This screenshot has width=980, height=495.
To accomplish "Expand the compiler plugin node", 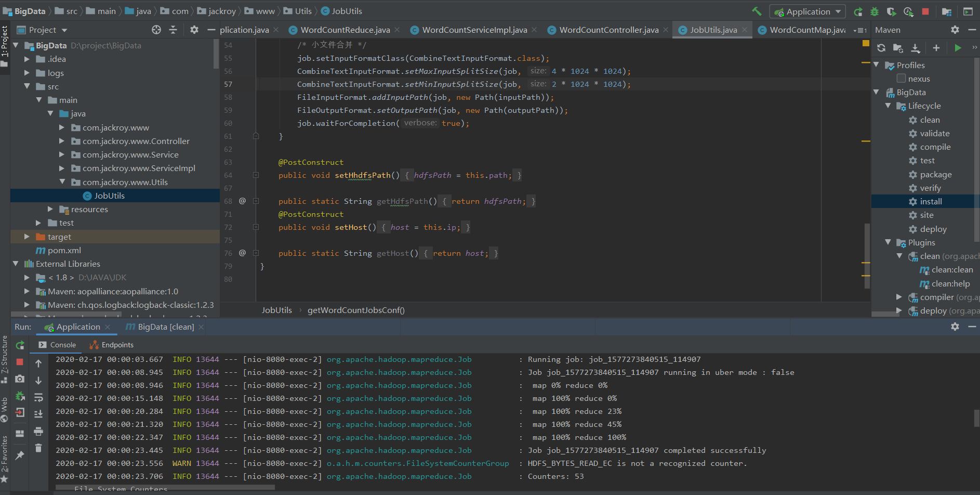I will coord(899,296).
